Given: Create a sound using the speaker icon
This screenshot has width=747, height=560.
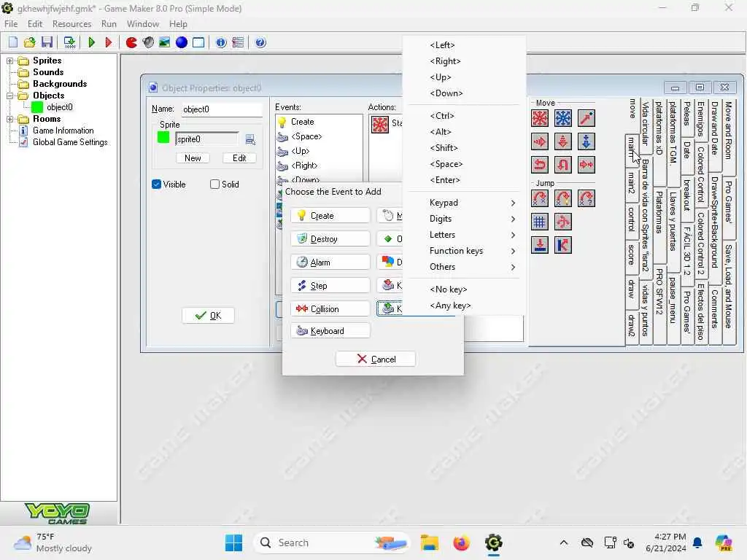Looking at the screenshot, I should pyautogui.click(x=148, y=42).
